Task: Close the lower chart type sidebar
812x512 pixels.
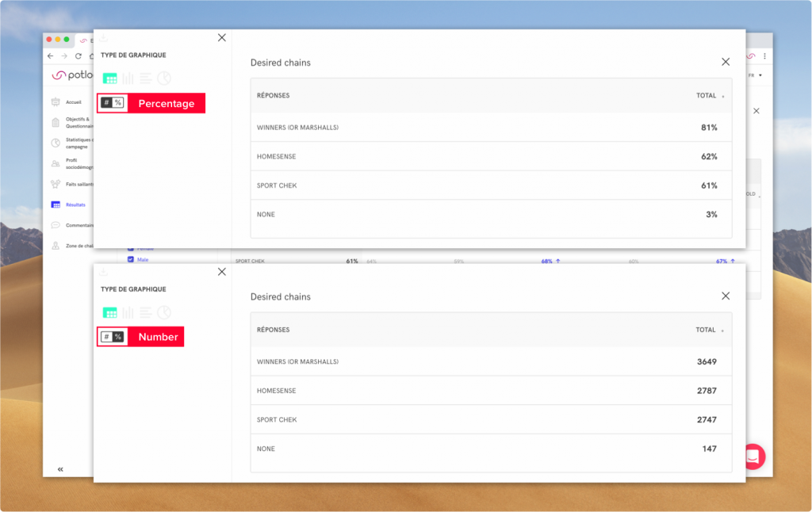Action: click(222, 272)
